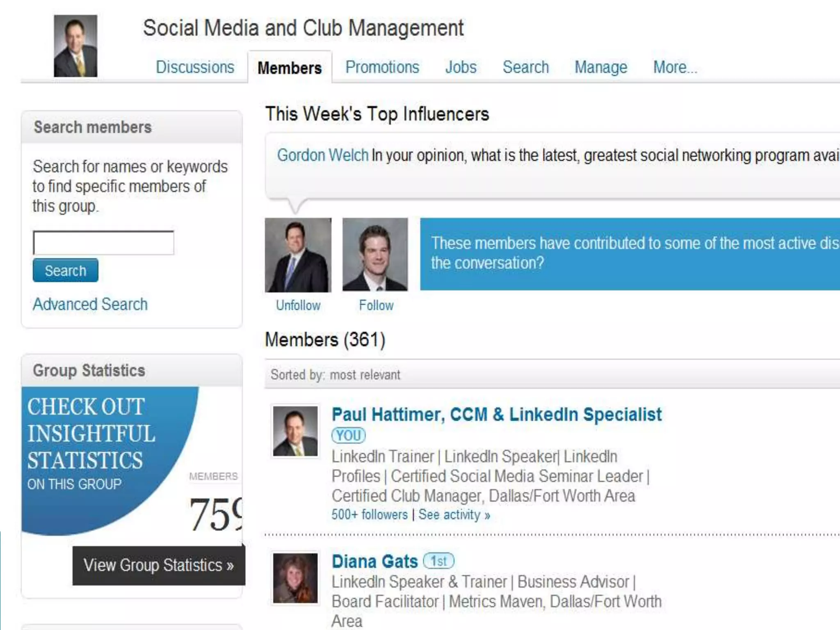Open Paul Hattimer's profile name link
The height and width of the screenshot is (630, 840).
point(496,415)
